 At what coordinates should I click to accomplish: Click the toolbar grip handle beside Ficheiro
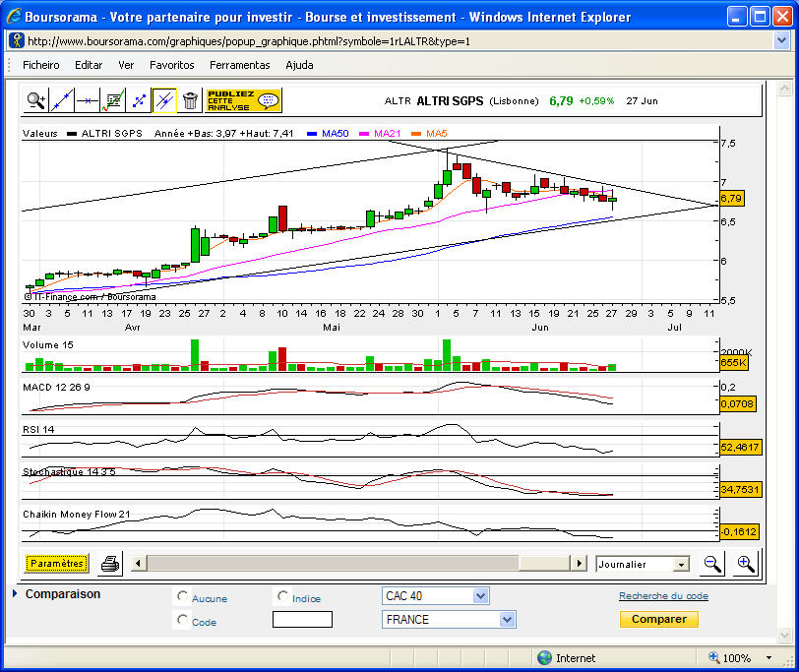pos(9,65)
